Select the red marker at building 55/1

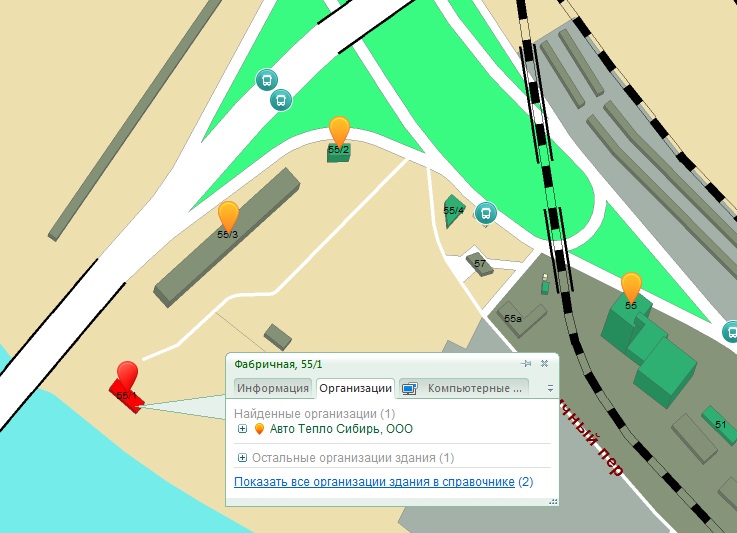(127, 376)
